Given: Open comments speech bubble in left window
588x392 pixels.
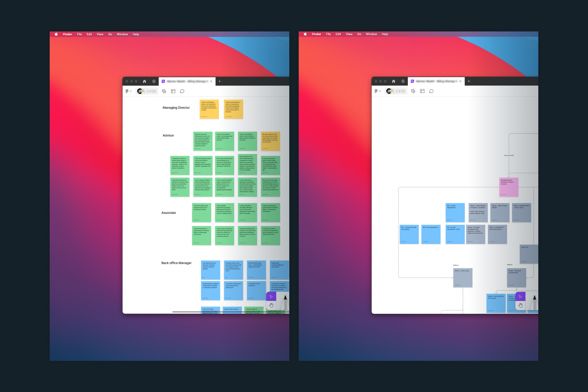Looking at the screenshot, I should coord(182,91).
